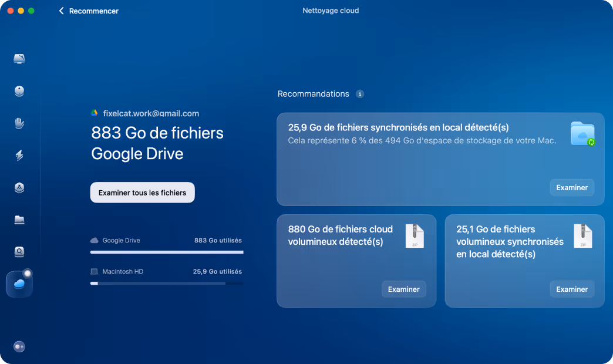Zoom the window with the green button
Viewport: 613px width, 364px height.
coord(31,11)
